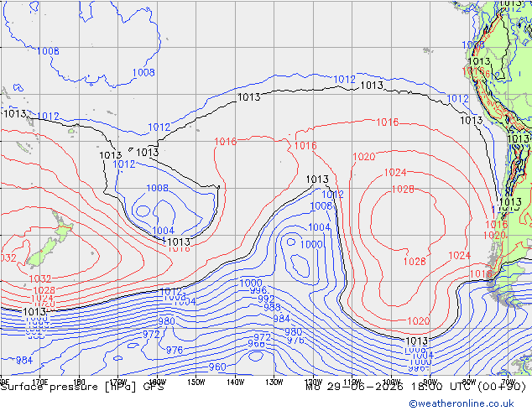Click the blue 960 isobar label
532x411 pixels.
(x=217, y=367)
